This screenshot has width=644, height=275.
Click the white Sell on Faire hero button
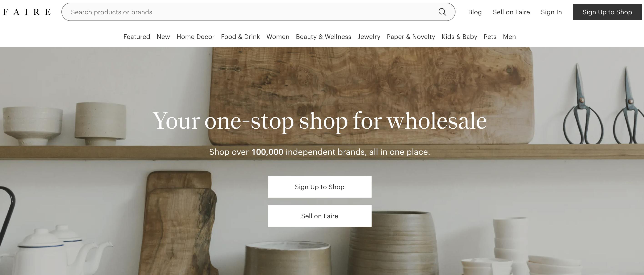319,216
